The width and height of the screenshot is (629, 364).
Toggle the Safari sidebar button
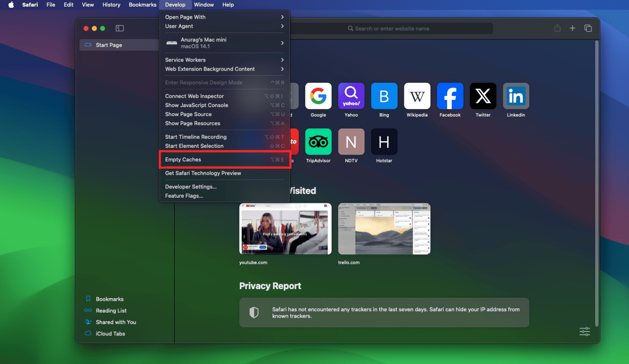(x=120, y=28)
